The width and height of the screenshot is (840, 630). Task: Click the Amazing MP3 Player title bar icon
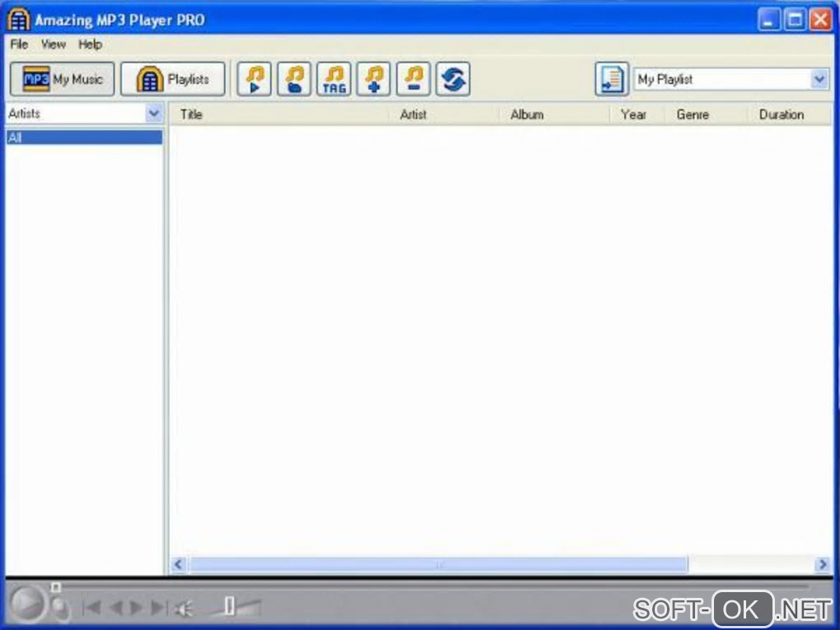(17, 19)
